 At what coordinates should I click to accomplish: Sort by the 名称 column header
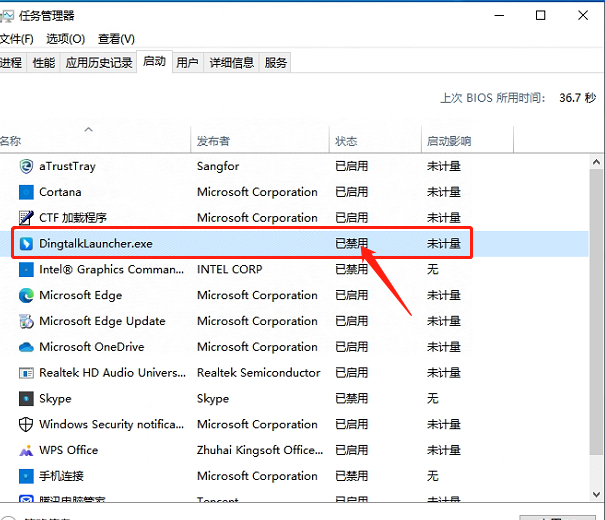click(x=95, y=141)
